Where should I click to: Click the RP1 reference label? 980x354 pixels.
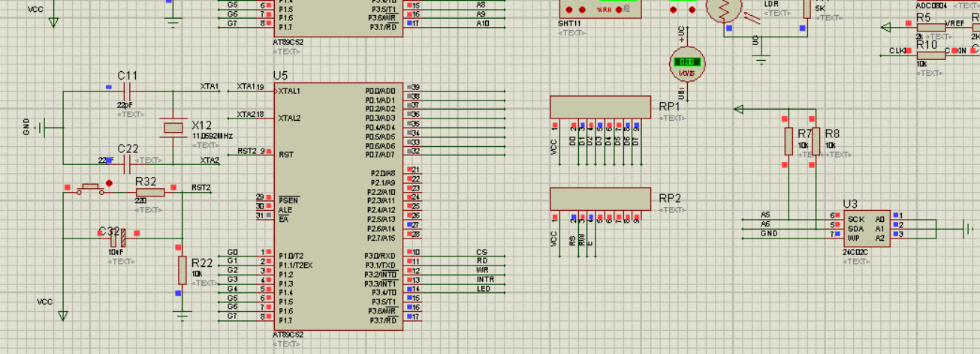pyautogui.click(x=670, y=106)
